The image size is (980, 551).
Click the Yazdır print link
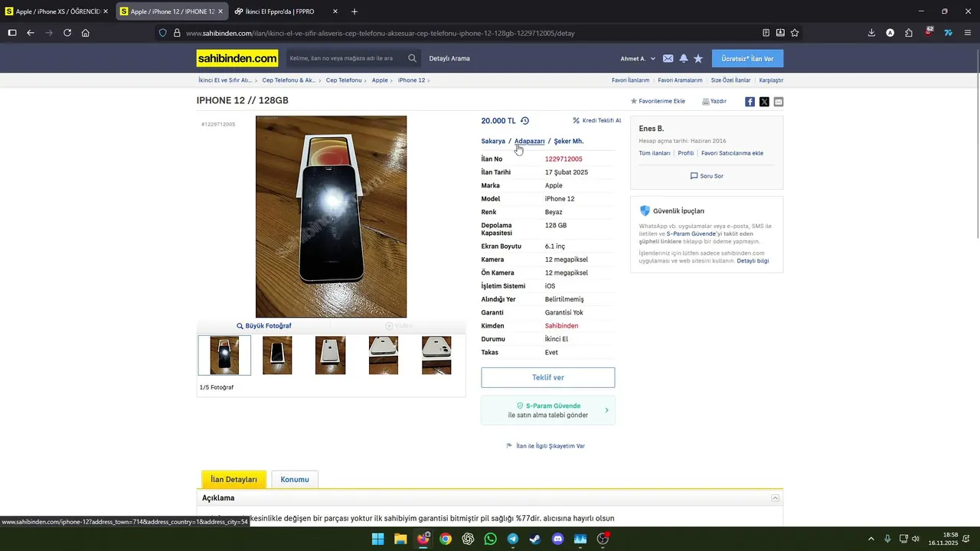coord(714,101)
